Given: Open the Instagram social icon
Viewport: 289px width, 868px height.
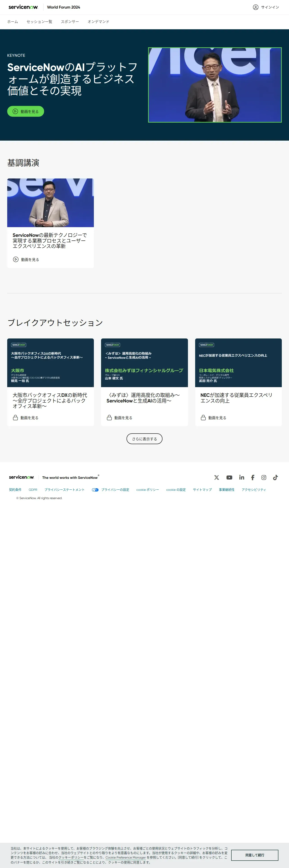Looking at the screenshot, I should coord(264,477).
